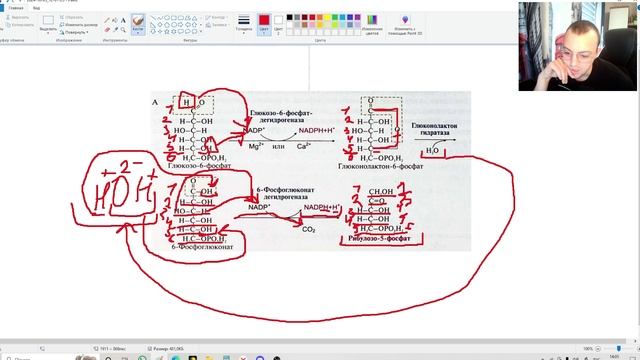Viewport: 640px width, 360px height.
Task: Click the Вырезать cut button
Action: click(18, 17)
